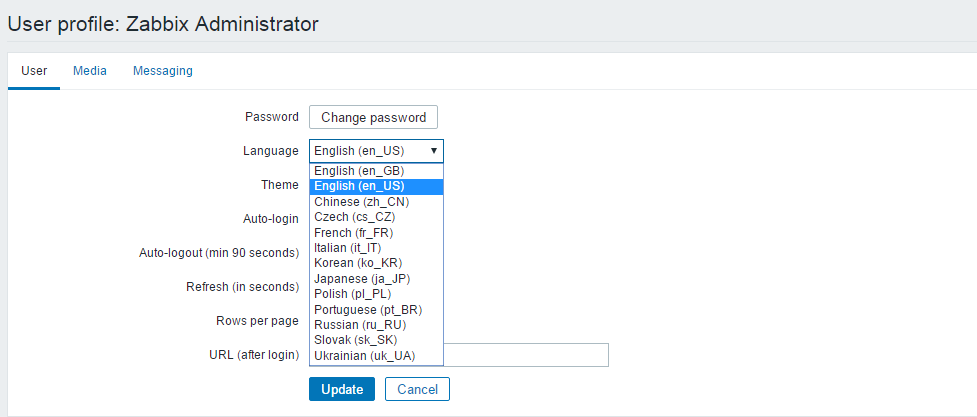Select Polish (pl_PL) language option
977x417 pixels.
[375, 294]
